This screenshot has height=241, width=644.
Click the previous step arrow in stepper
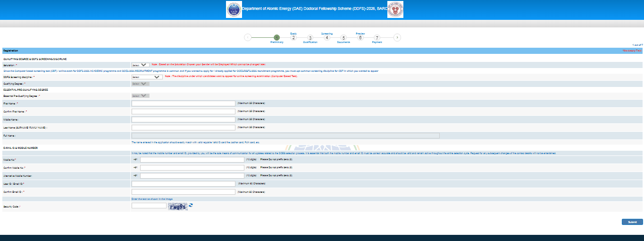click(248, 38)
